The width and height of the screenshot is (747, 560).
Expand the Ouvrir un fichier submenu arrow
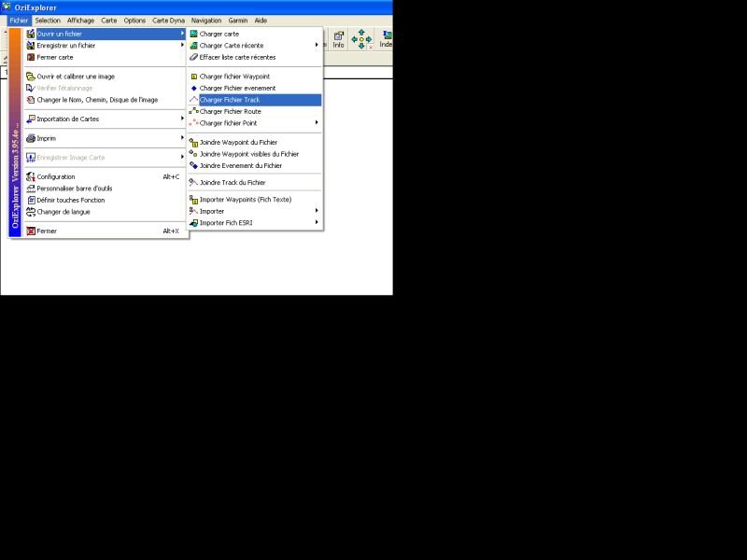pyautogui.click(x=182, y=34)
